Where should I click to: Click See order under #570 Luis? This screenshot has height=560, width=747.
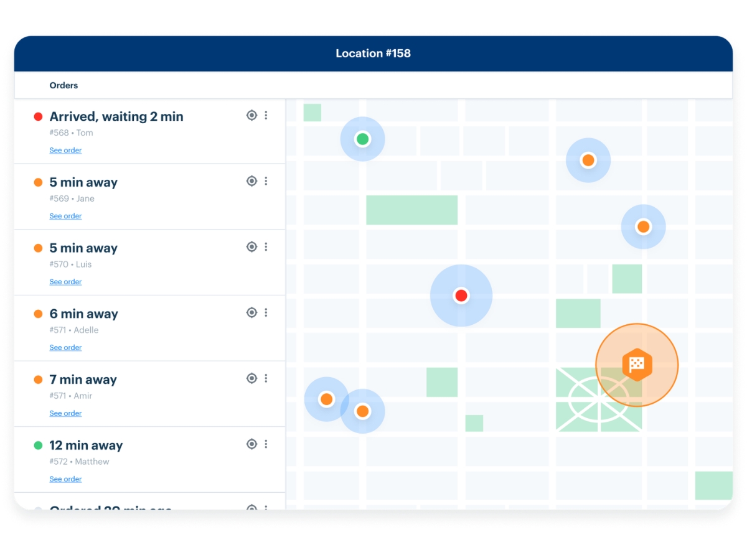[x=65, y=282]
